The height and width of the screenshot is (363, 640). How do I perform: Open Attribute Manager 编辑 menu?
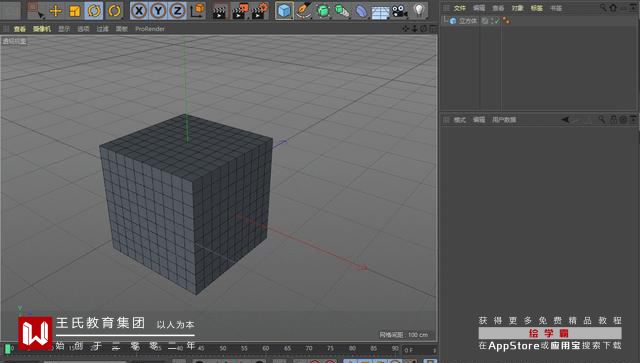point(479,120)
